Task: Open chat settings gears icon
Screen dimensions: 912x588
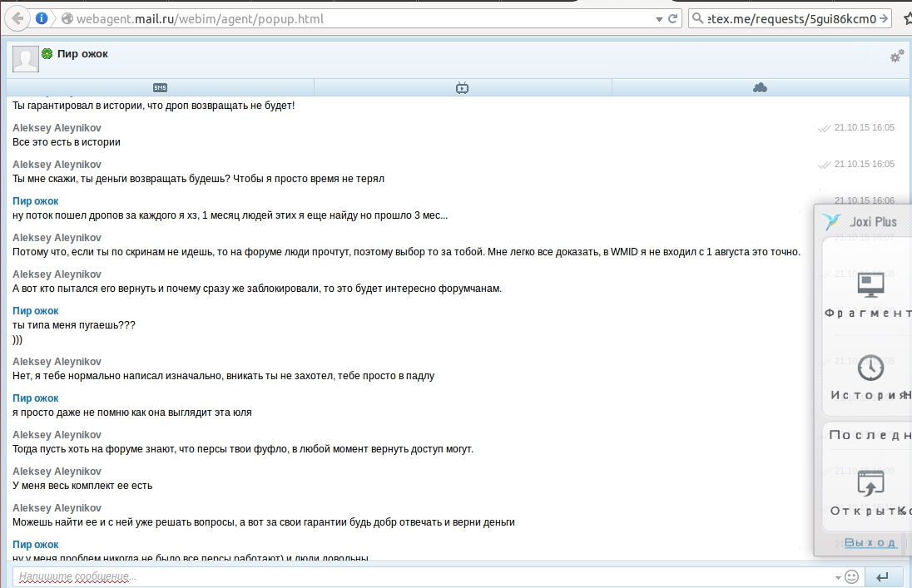Action: click(897, 56)
